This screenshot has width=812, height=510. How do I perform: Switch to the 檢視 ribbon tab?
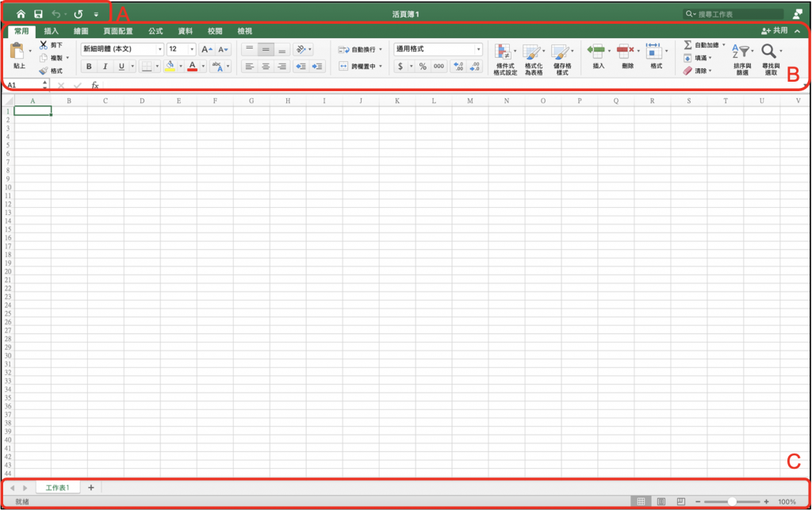[x=244, y=31]
